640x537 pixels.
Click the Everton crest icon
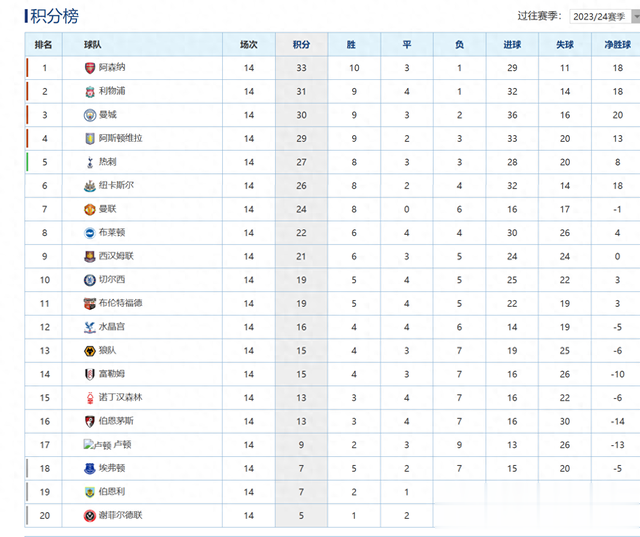tap(90, 468)
